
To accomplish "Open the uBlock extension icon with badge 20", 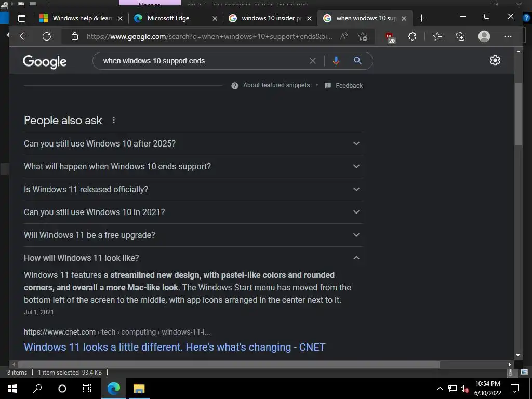I will tap(390, 37).
